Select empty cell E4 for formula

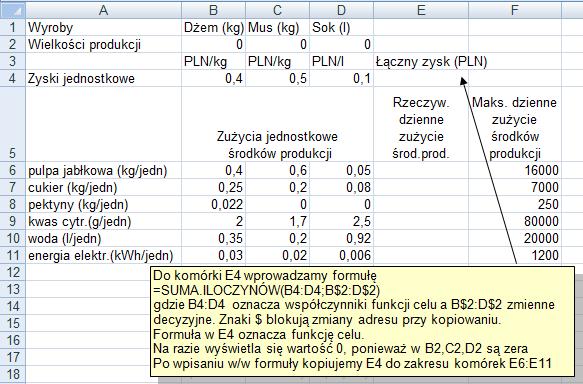[421, 78]
